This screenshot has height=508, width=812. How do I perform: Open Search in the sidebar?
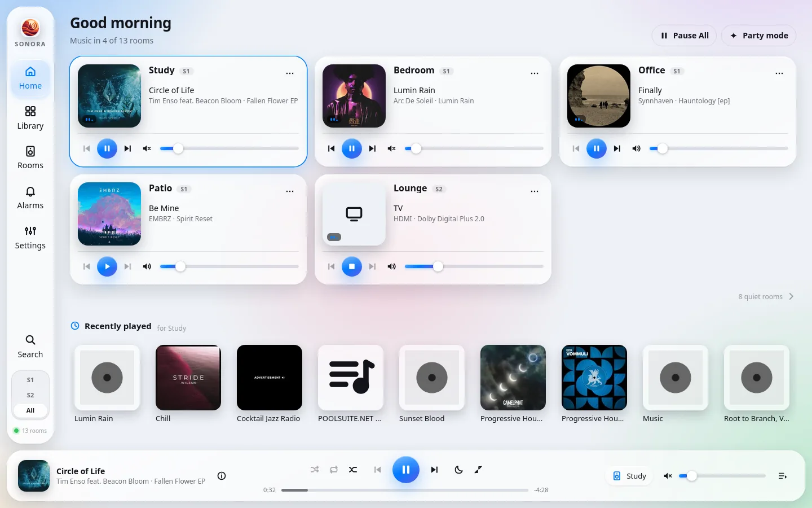[x=30, y=347]
